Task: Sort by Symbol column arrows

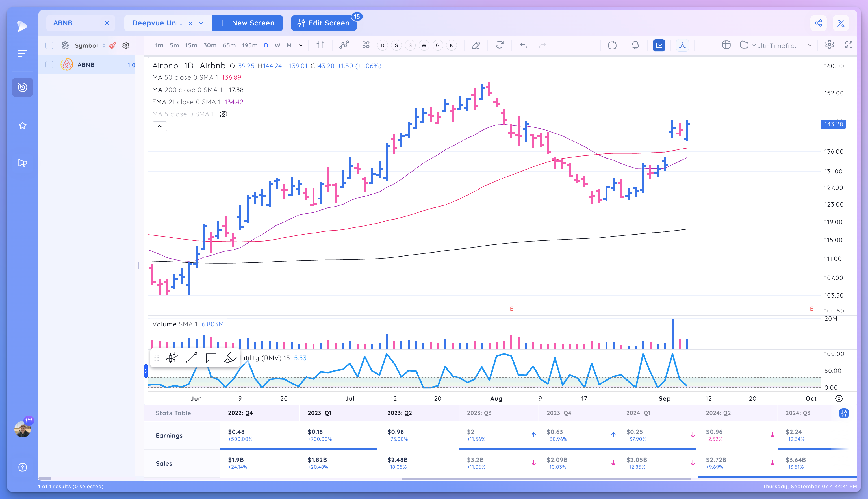Action: [x=104, y=45]
